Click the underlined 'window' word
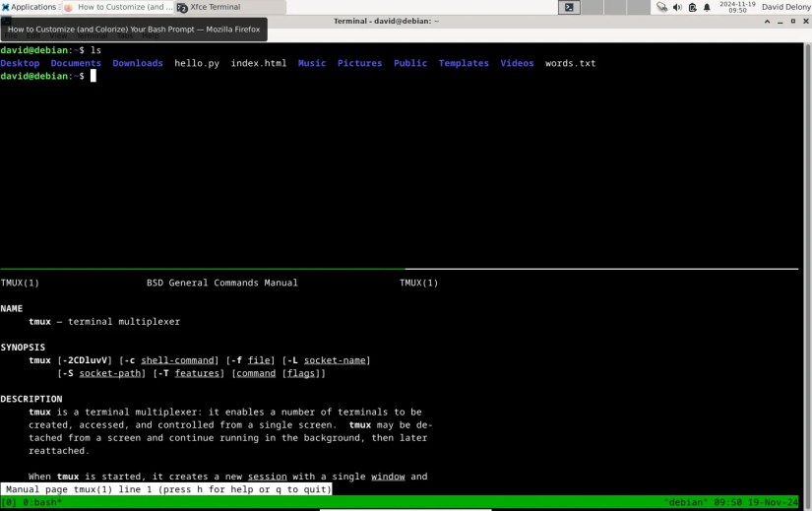The width and height of the screenshot is (812, 511). tap(388, 477)
